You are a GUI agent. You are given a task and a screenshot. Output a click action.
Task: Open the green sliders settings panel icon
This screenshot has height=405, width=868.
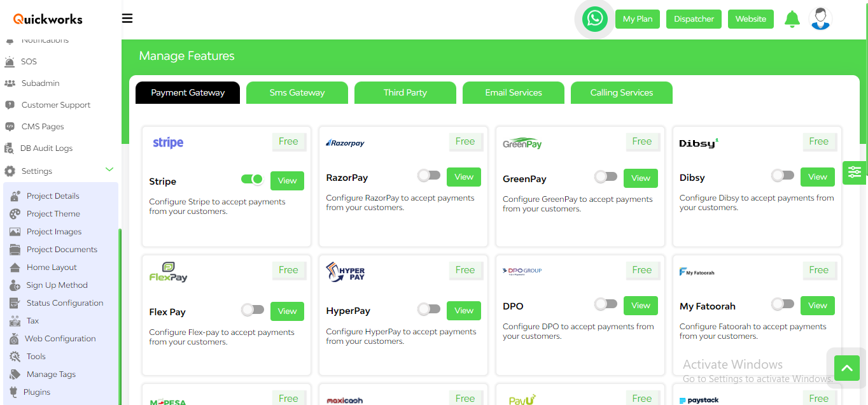coord(855,171)
